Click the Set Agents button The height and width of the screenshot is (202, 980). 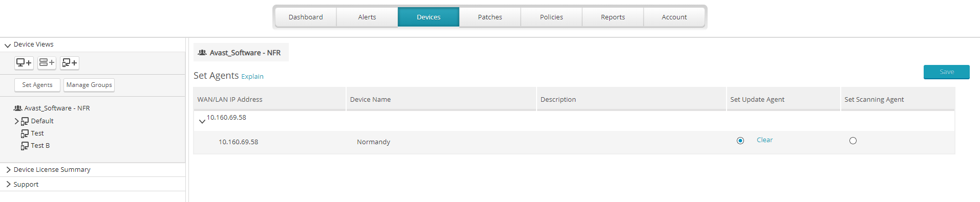tap(37, 85)
